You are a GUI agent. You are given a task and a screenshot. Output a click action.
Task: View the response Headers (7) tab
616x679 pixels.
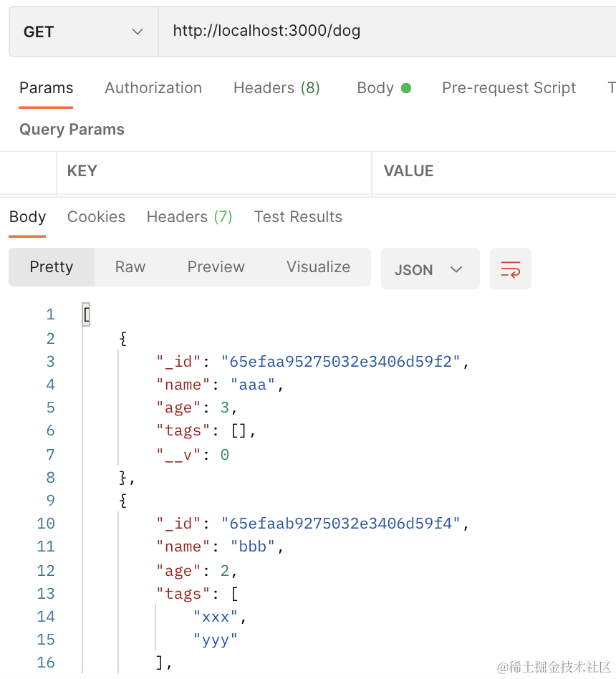click(189, 217)
